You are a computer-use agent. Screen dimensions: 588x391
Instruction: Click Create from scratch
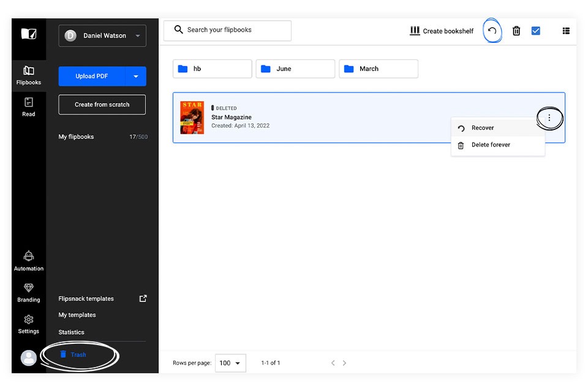pyautogui.click(x=102, y=104)
